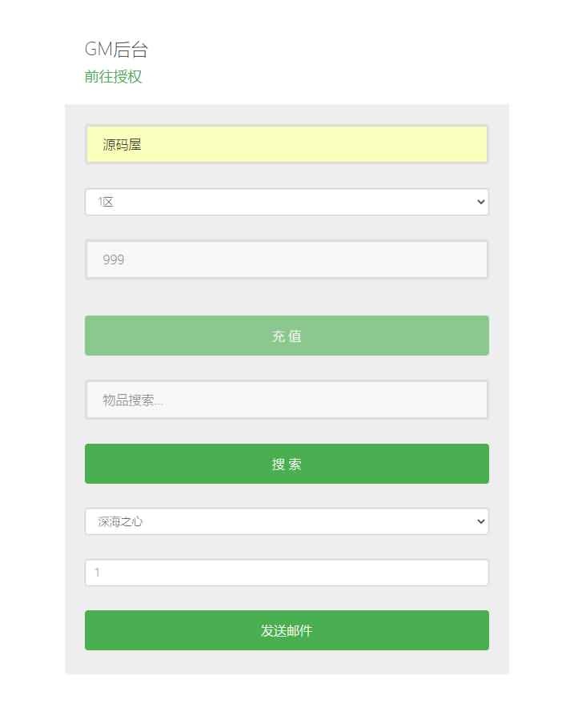Click the green 搜索 button
The image size is (586, 728).
[x=287, y=464]
